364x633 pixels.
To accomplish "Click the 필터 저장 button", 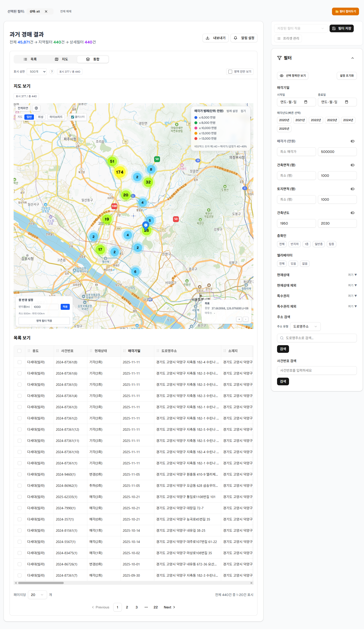I will [341, 28].
